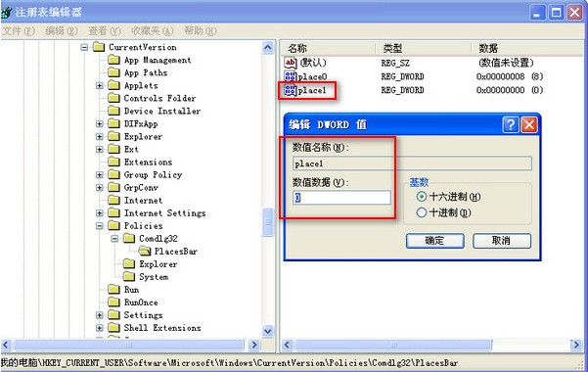Expand the Applets key

pos(100,85)
